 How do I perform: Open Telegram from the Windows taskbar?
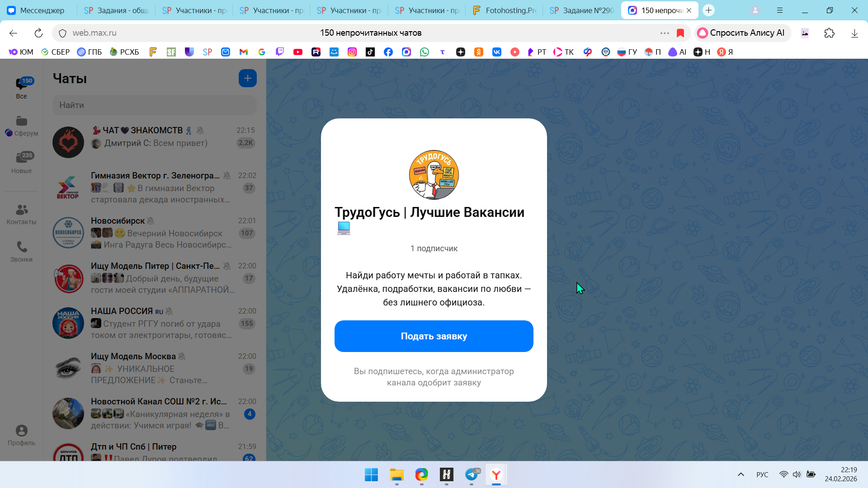(x=472, y=474)
